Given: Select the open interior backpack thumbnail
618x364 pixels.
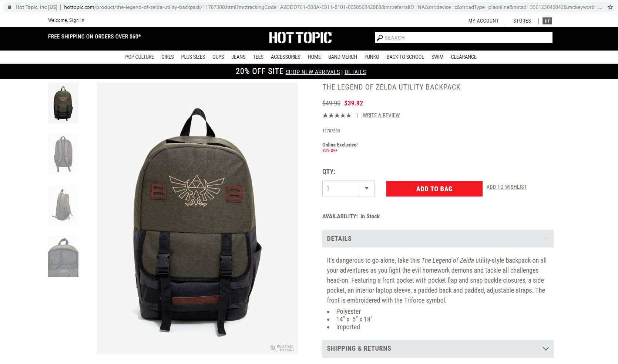Looking at the screenshot, I should pyautogui.click(x=63, y=257).
